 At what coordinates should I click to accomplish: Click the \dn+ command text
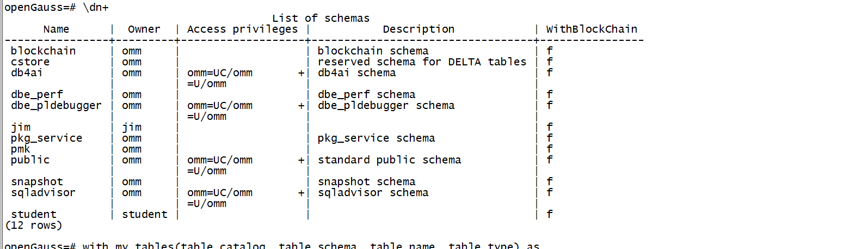click(x=96, y=8)
